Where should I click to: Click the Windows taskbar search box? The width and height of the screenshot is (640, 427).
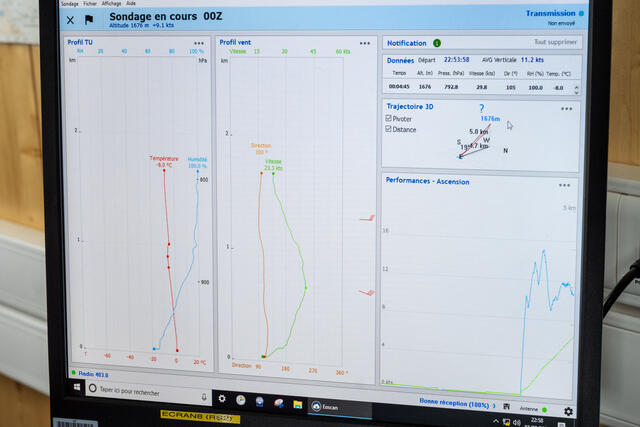click(x=150, y=389)
